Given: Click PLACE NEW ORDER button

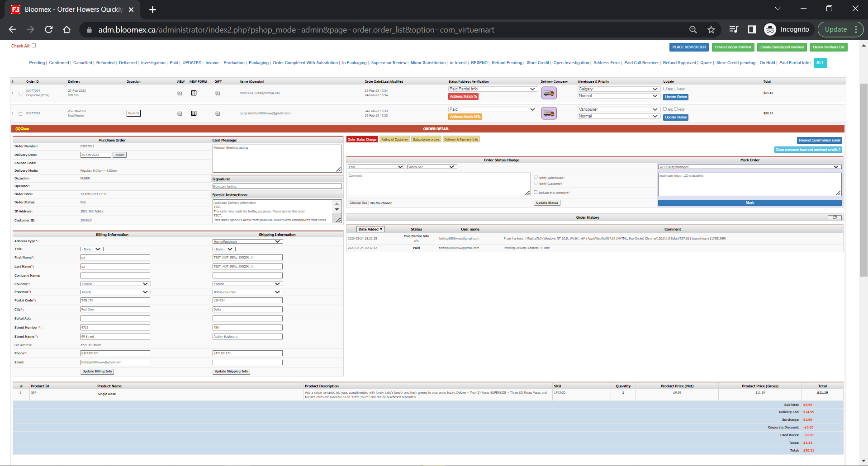Looking at the screenshot, I should [x=689, y=47].
